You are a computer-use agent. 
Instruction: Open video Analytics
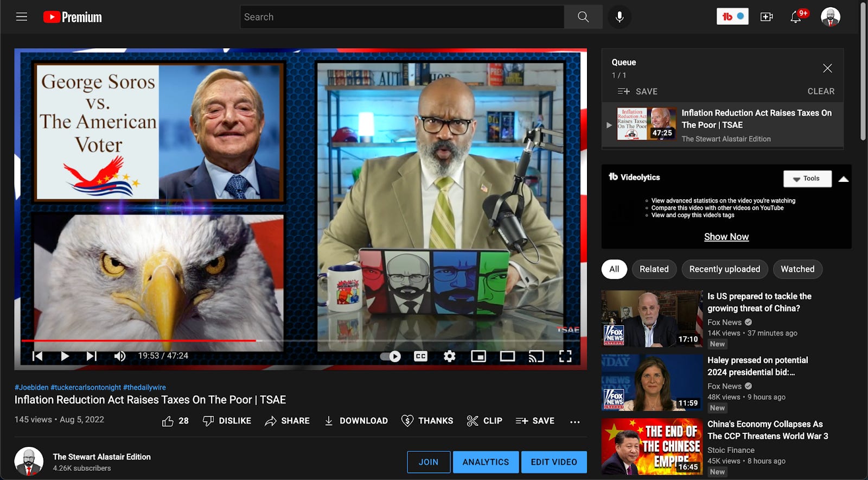[x=486, y=462]
